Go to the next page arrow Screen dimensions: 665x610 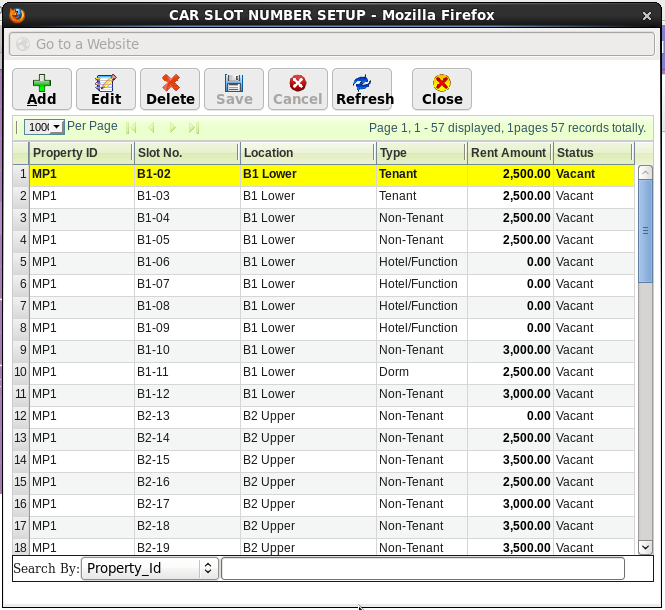(173, 128)
